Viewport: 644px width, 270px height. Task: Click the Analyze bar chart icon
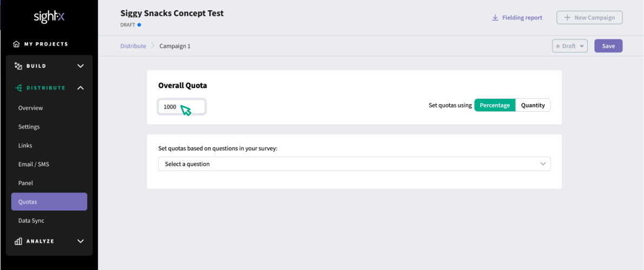pos(18,241)
